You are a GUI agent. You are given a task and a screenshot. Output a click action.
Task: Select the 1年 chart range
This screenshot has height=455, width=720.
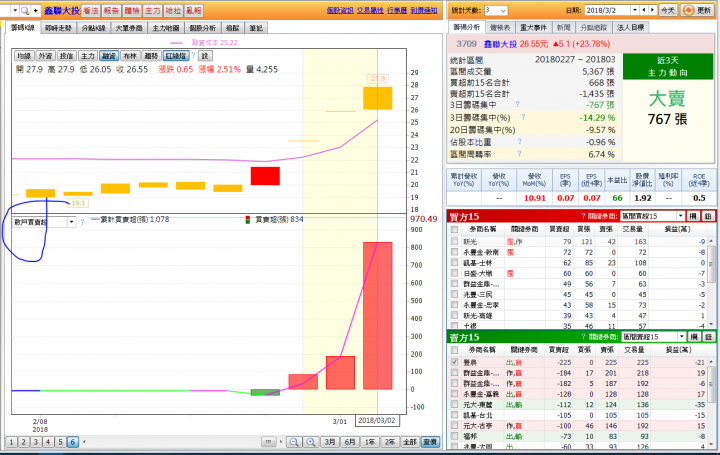pyautogui.click(x=370, y=442)
